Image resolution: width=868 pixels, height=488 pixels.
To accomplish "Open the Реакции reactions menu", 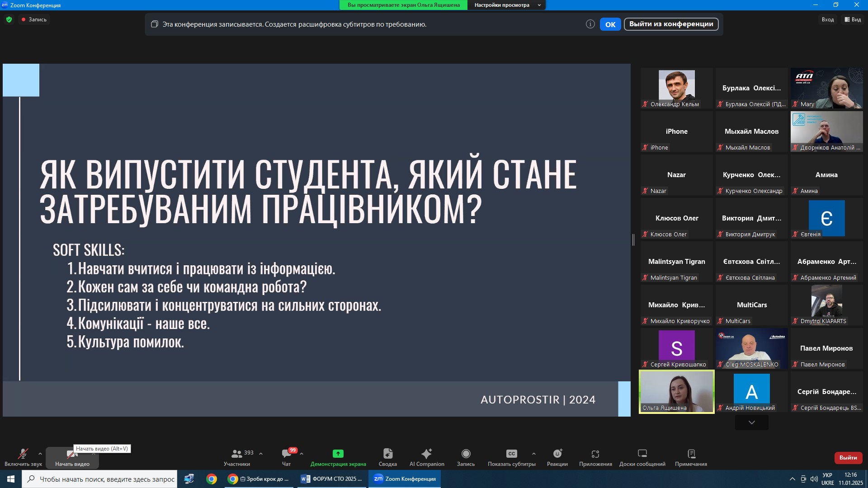I will (557, 457).
